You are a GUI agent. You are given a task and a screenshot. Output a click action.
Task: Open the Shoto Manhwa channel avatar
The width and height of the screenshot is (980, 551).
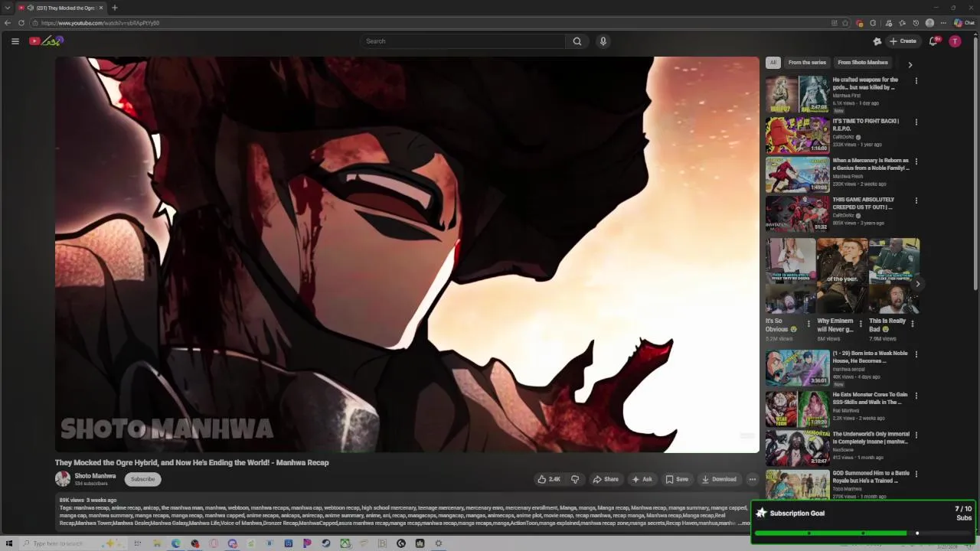click(x=63, y=479)
